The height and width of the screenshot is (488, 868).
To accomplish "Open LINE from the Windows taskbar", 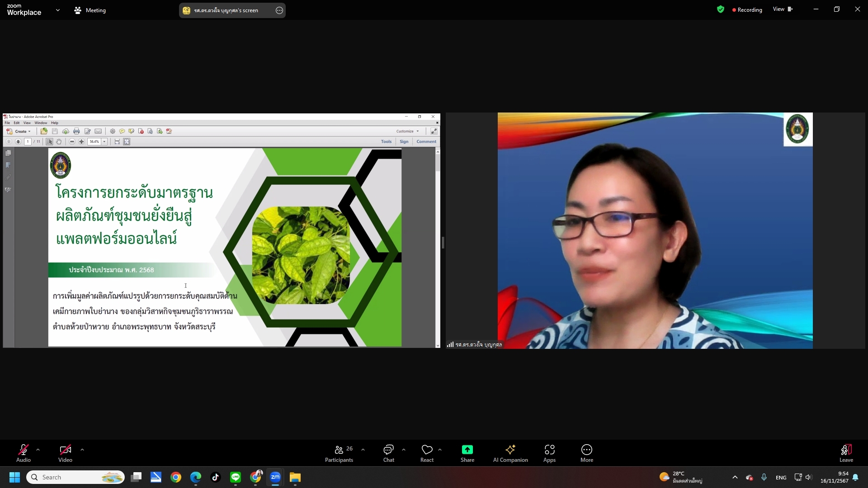I will [x=236, y=477].
